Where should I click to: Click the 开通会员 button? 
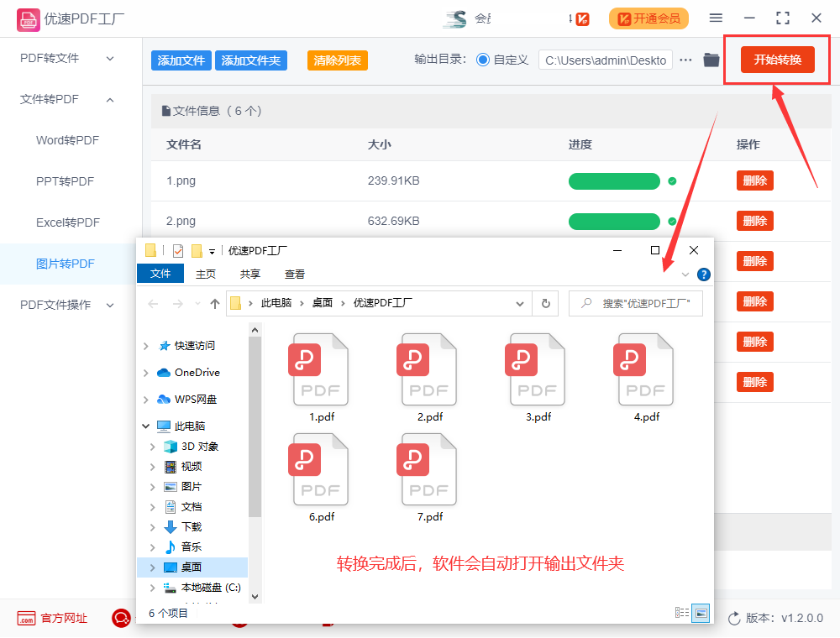pyautogui.click(x=648, y=18)
